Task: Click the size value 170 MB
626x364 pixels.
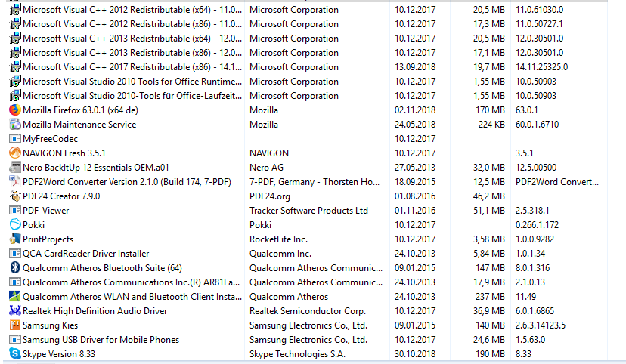Action: pyautogui.click(x=490, y=110)
